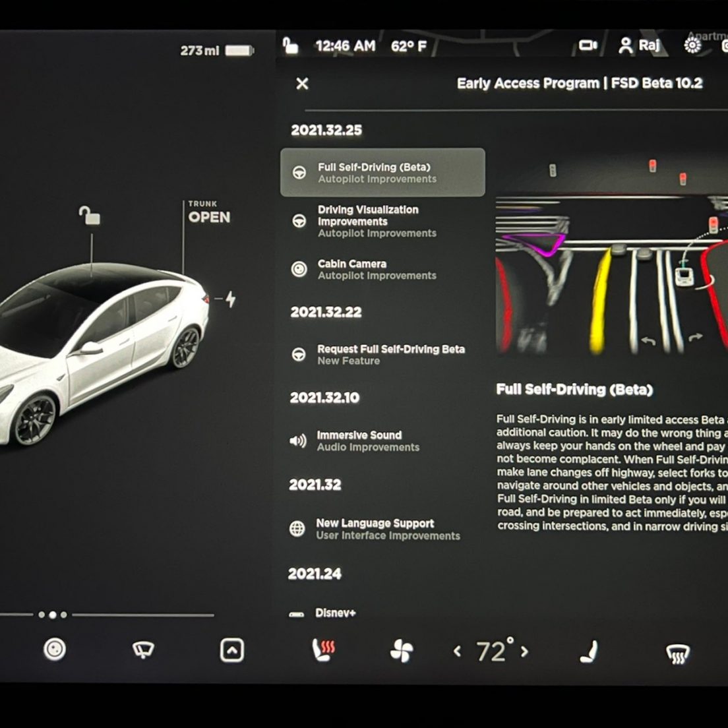Tap the unlock padlock icon above car
The height and width of the screenshot is (728, 728).
click(89, 216)
